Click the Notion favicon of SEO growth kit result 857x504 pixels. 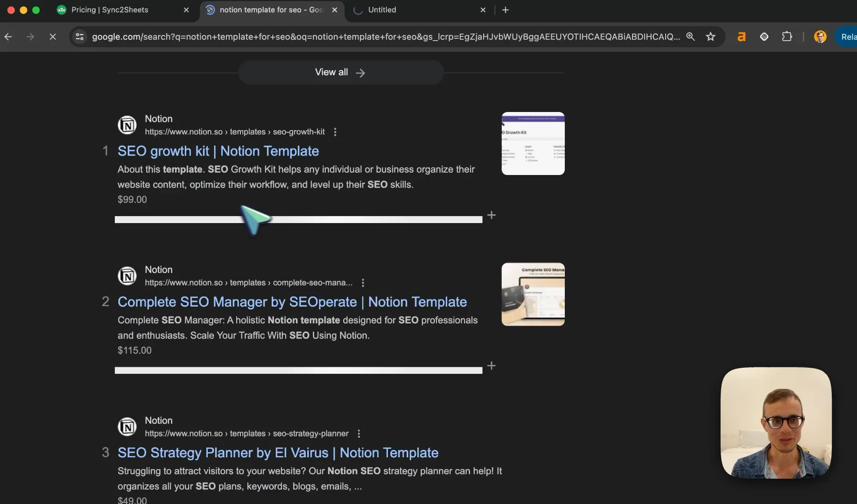pos(127,125)
